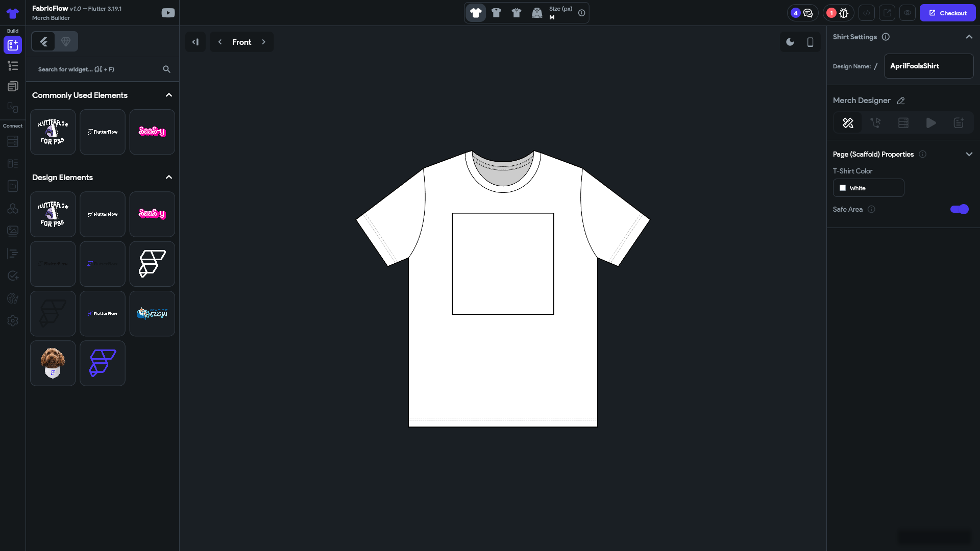Image resolution: width=980 pixels, height=551 pixels.
Task: Click the size info icon
Action: 581,13
